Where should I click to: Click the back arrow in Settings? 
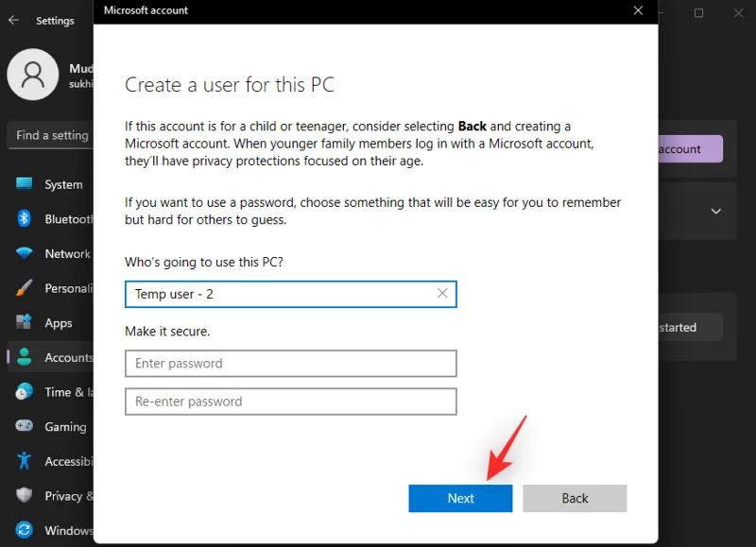tap(14, 20)
